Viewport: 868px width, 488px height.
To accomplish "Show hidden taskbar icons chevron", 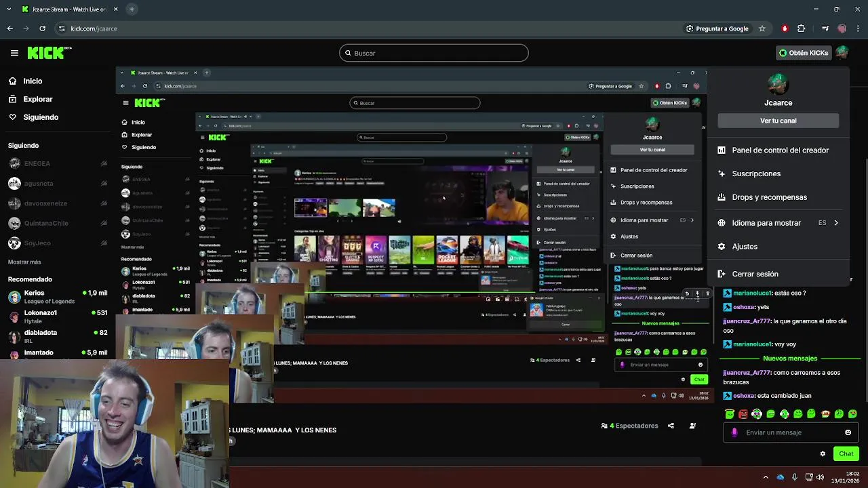I will 766,477.
